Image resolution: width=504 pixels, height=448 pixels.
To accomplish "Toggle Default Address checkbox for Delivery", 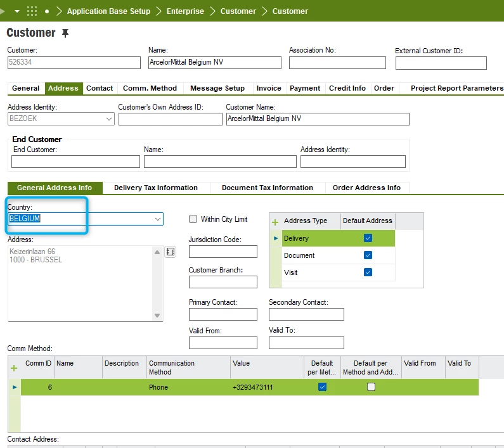I will point(368,238).
